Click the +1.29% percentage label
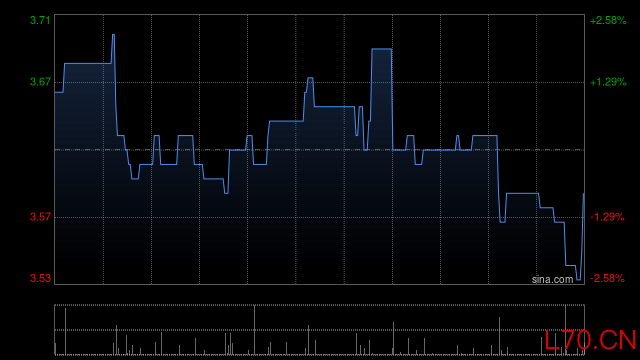Image resolution: width=640 pixels, height=360 pixels. tap(608, 82)
